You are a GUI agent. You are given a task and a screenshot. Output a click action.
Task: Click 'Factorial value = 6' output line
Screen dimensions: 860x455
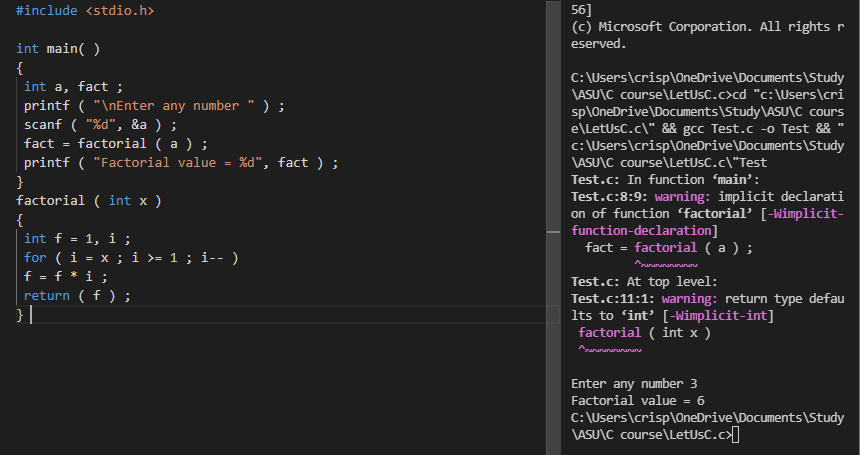pos(637,400)
